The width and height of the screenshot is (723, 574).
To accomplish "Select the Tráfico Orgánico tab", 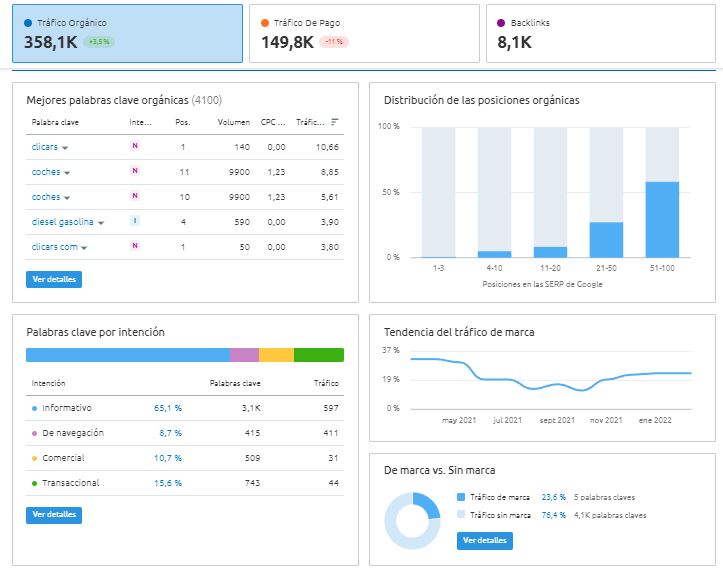I will click(x=127, y=34).
